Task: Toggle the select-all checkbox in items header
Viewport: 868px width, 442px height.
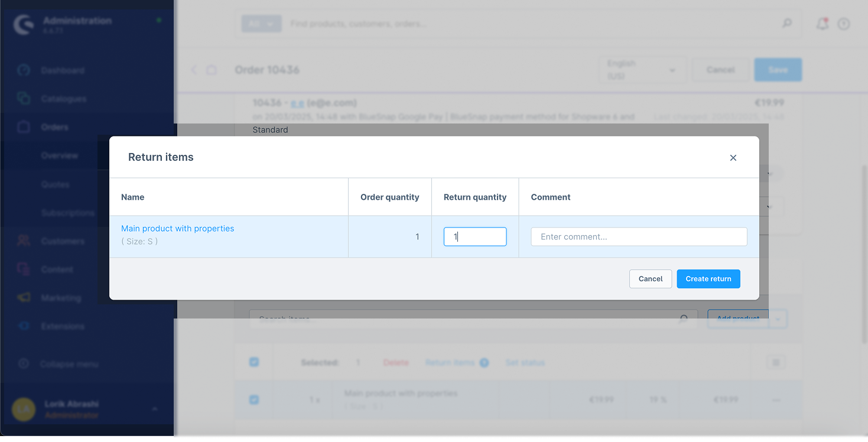Action: pos(254,362)
